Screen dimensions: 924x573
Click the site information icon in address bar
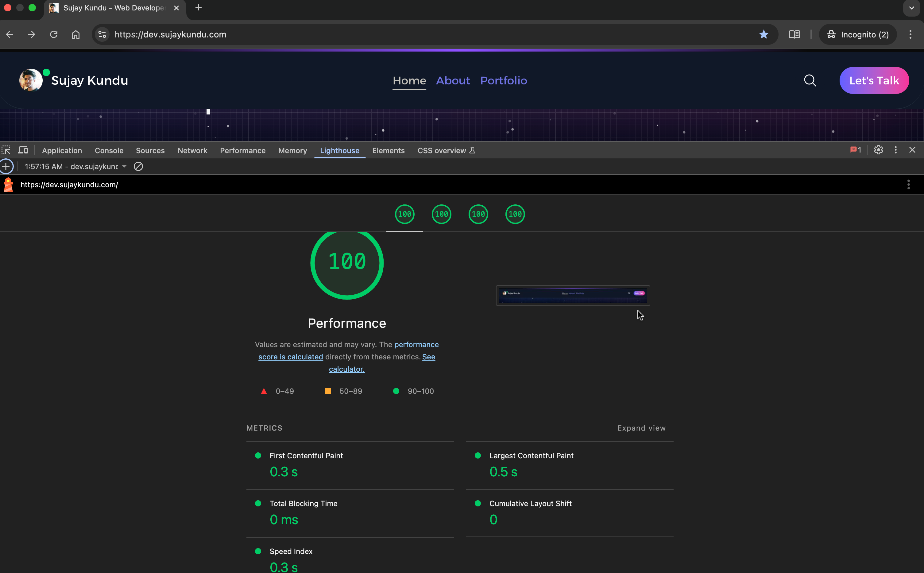tap(102, 34)
